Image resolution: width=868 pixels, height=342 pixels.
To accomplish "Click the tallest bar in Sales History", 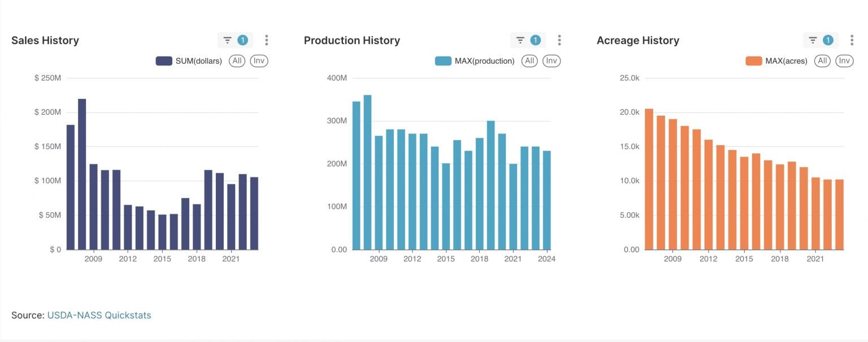I will pyautogui.click(x=82, y=175).
